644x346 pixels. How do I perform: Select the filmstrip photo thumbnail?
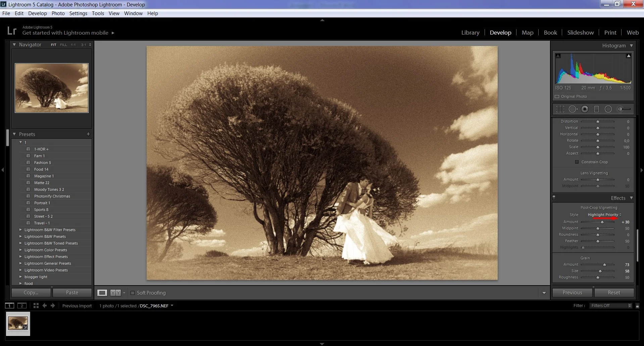coord(18,323)
